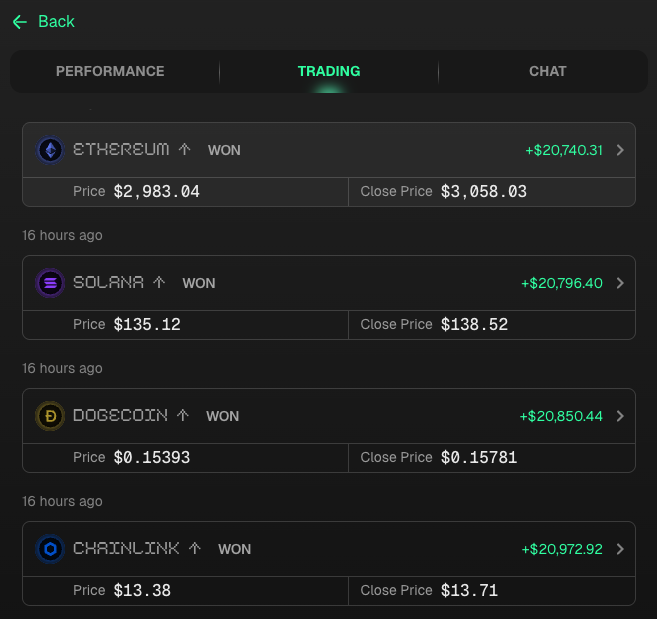Click Ethereum entry price $2,983.04
657x619 pixels.
coord(157,192)
